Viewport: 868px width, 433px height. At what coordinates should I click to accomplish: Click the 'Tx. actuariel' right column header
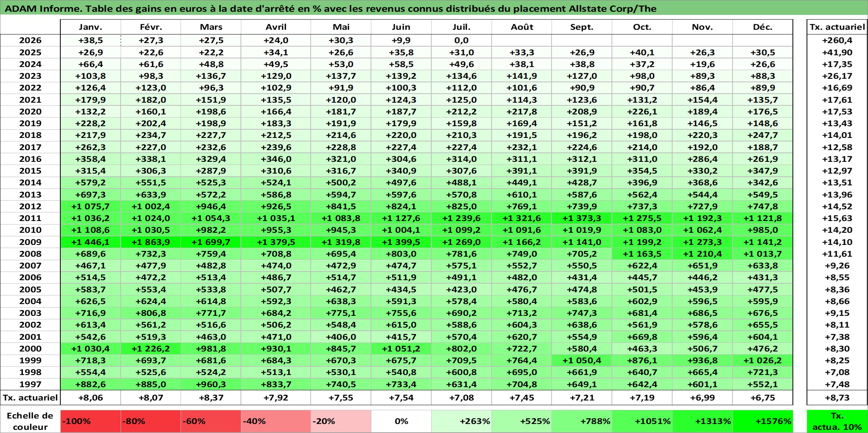[x=837, y=27]
